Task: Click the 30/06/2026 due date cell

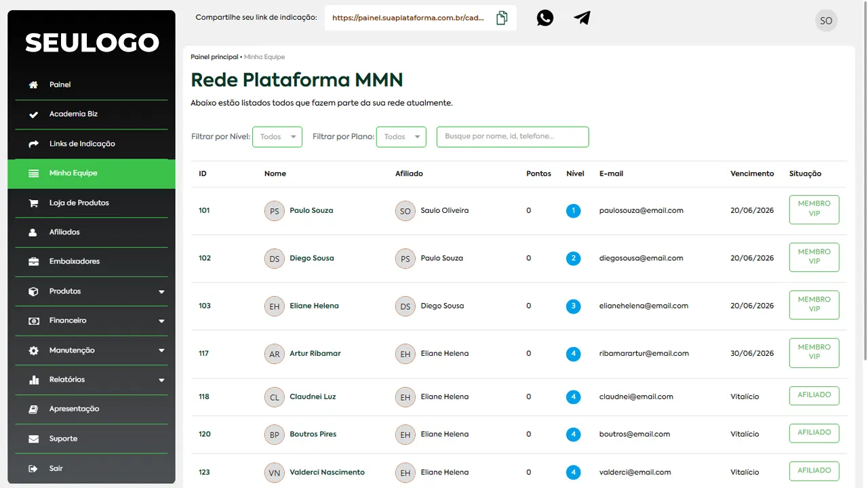Action: click(752, 353)
